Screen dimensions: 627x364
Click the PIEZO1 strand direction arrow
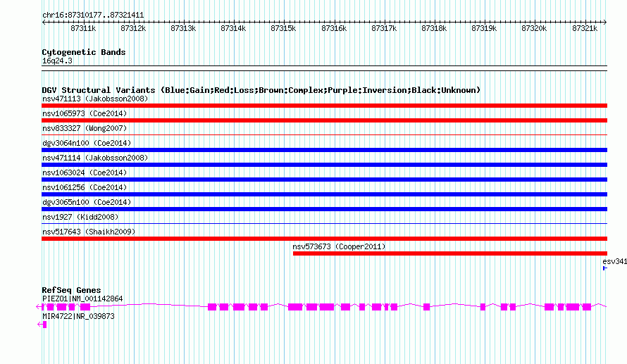39,307
